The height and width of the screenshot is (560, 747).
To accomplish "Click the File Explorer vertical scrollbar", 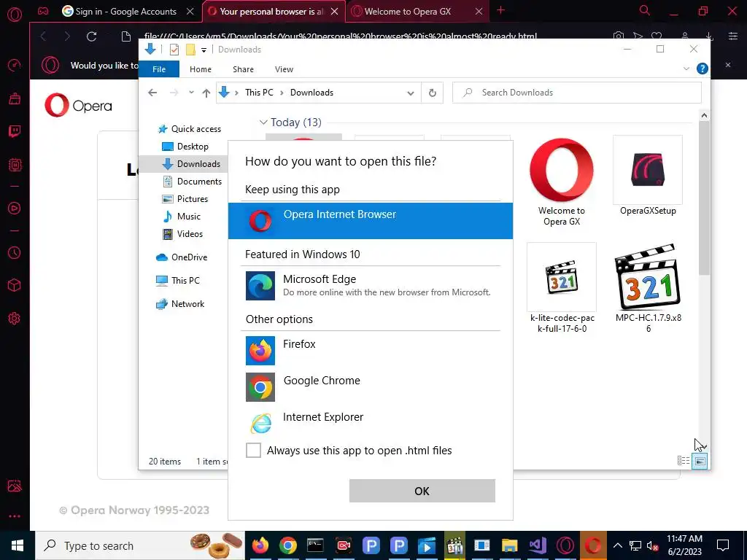I will coord(704,197).
